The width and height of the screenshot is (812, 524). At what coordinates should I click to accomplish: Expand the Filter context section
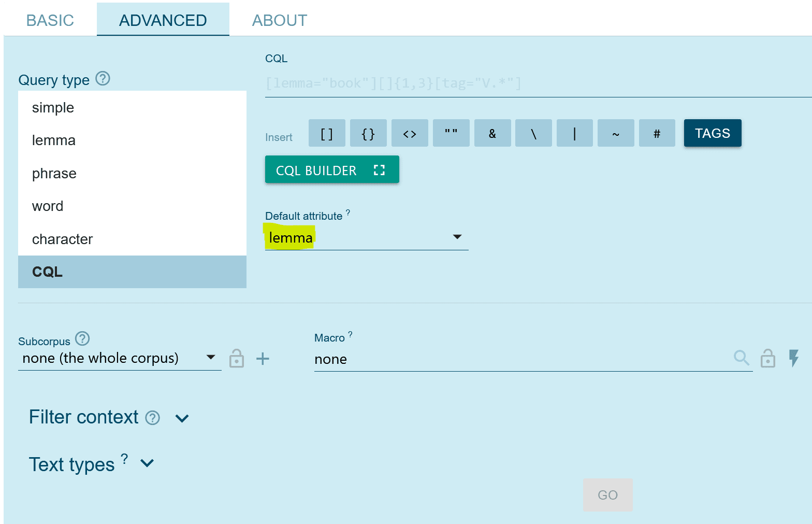[x=182, y=418]
